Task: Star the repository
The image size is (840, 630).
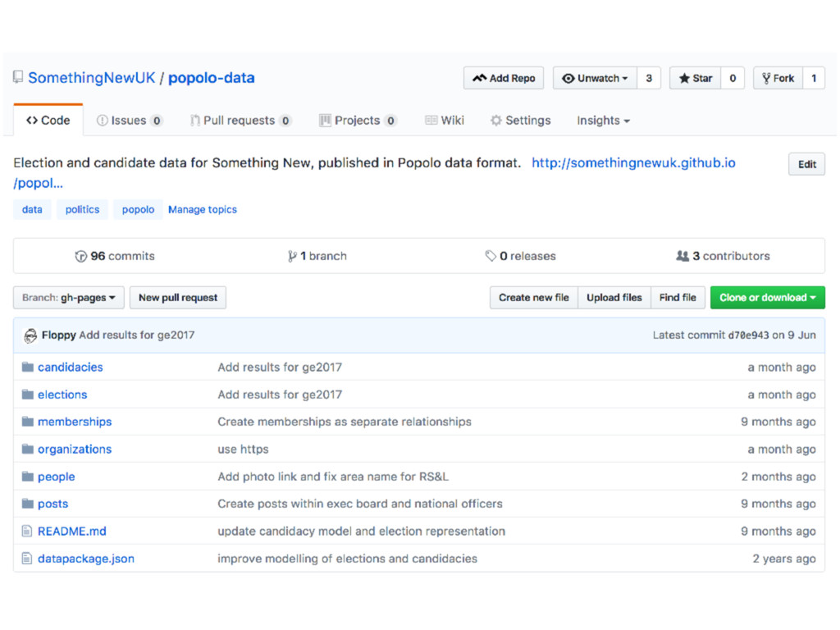Action: (696, 78)
